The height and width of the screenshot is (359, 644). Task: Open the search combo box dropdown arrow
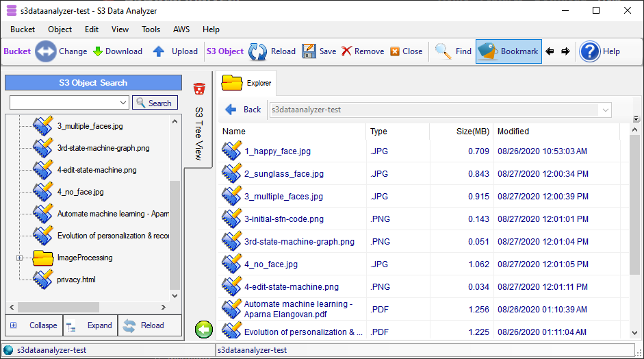coord(123,103)
